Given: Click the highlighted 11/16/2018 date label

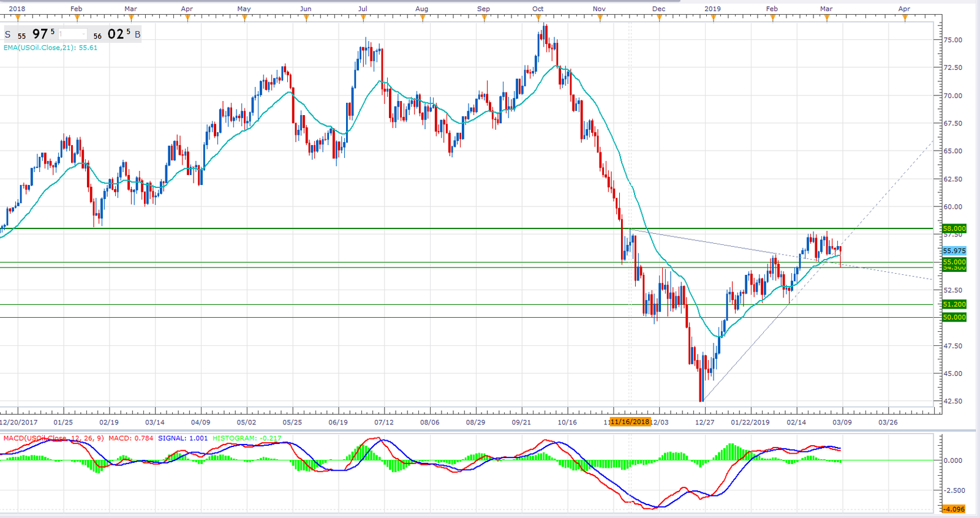Looking at the screenshot, I should pyautogui.click(x=630, y=422).
